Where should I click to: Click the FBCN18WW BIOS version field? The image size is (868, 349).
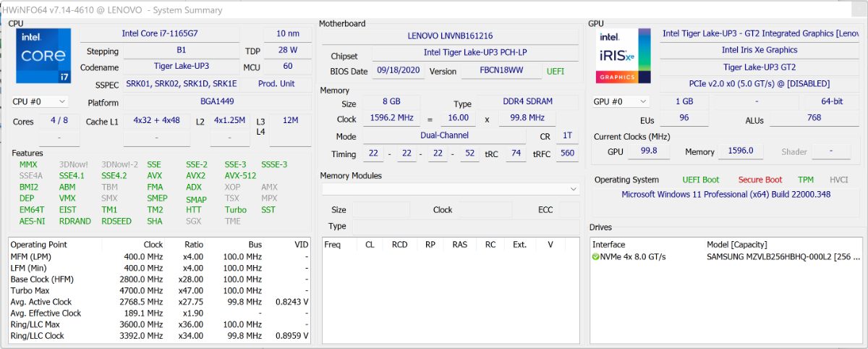pyautogui.click(x=501, y=72)
